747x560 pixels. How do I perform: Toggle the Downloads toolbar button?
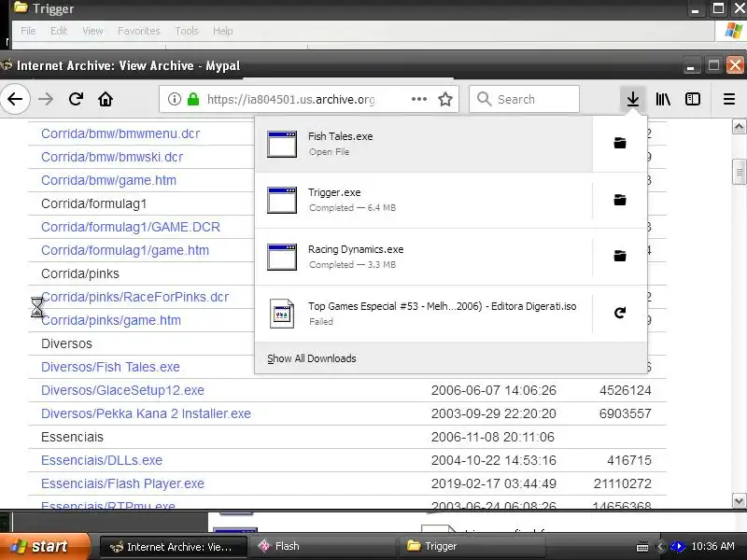[x=633, y=99]
